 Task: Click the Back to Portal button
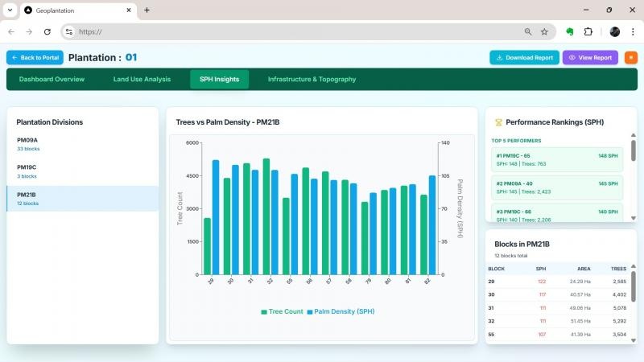(x=35, y=57)
